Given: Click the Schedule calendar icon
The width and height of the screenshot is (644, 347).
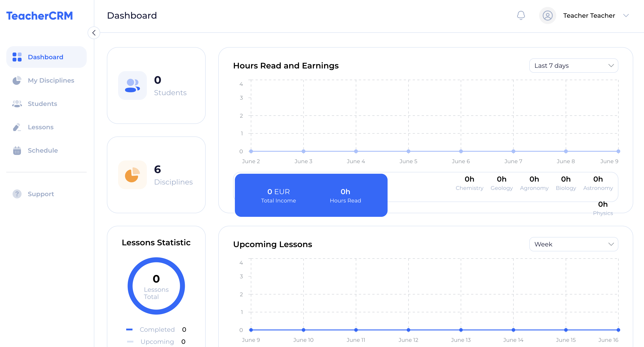Looking at the screenshot, I should click(17, 150).
